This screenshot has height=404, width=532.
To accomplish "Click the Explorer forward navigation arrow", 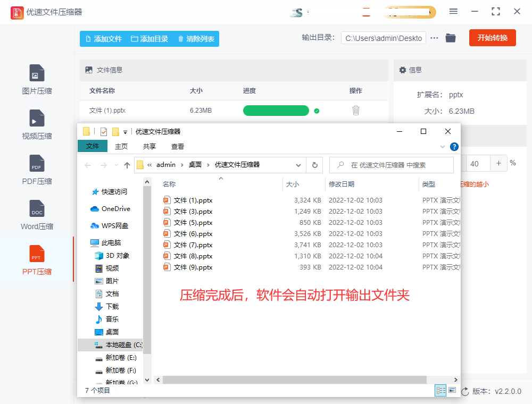I will (104, 165).
